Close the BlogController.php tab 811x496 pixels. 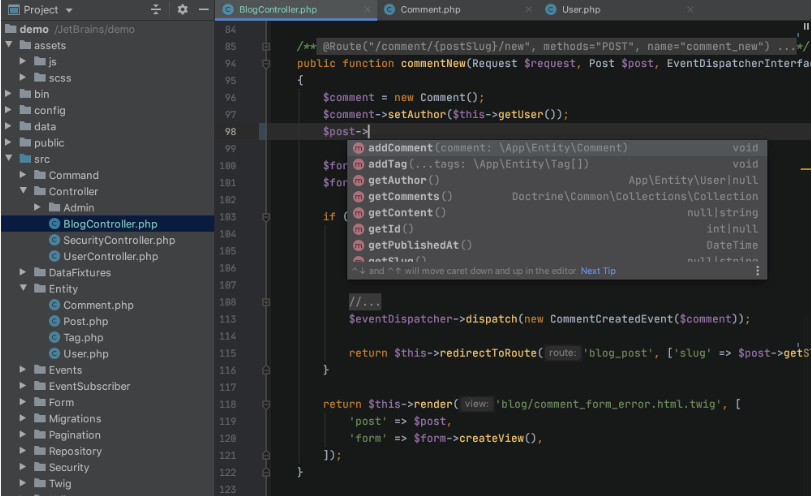[367, 9]
